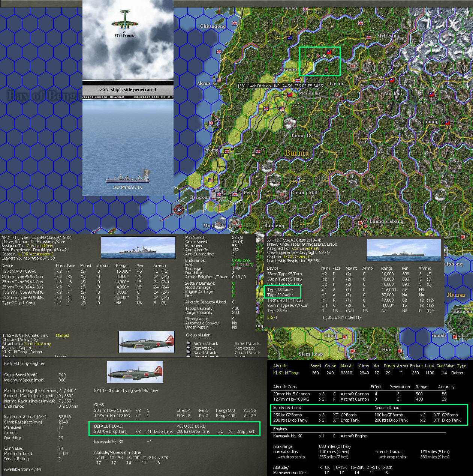Screen dimensions: 473x476
Task: Click the xAK Marcus Daly ship sprite
Action: [x=128, y=176]
